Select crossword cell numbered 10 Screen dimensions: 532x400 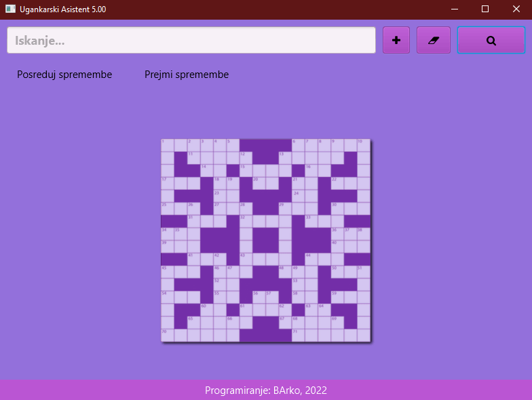[x=364, y=145]
